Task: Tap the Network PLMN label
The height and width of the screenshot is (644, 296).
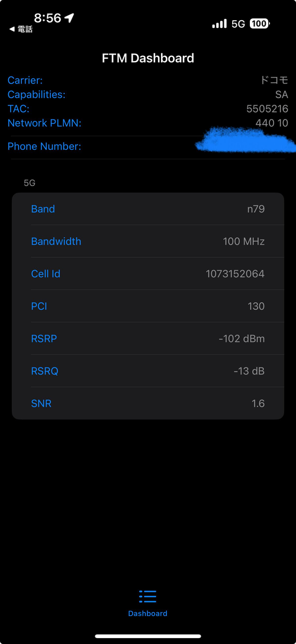Action: click(x=44, y=123)
